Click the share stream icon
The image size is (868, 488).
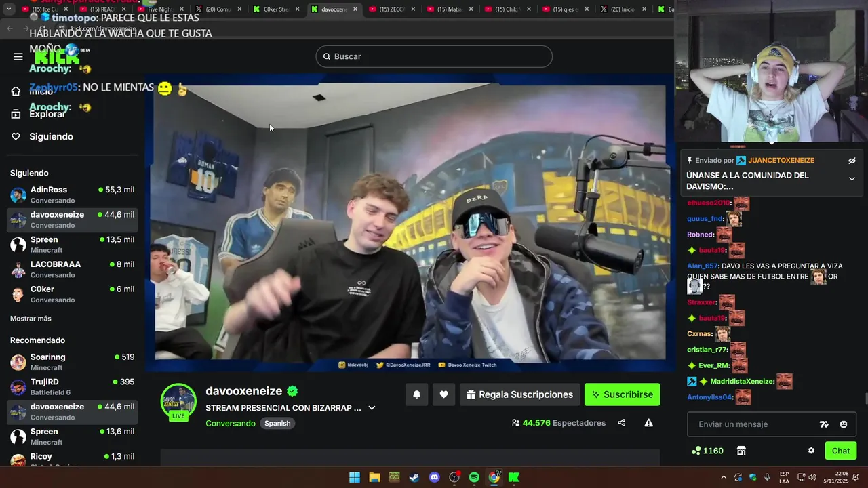[x=622, y=423]
